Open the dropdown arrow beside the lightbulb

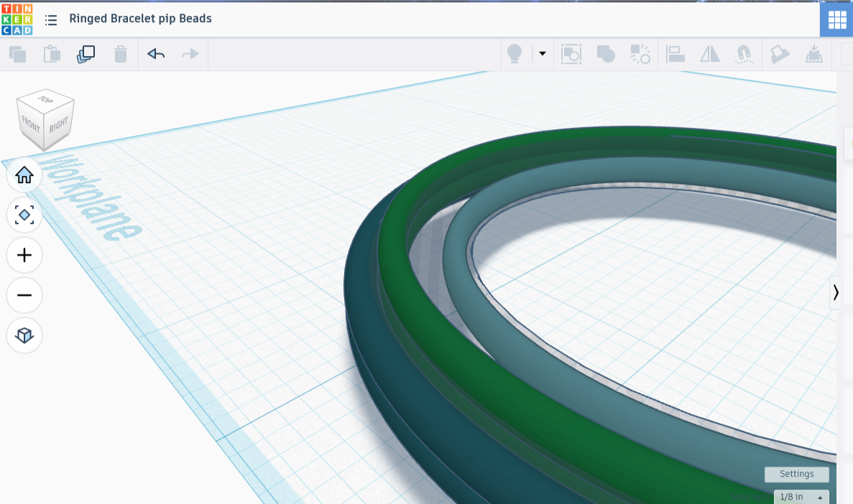point(542,54)
